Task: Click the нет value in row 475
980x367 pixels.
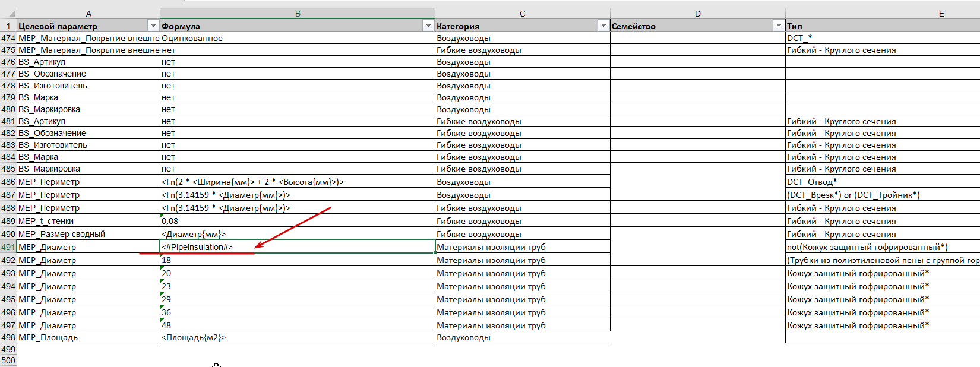Action: 298,50
